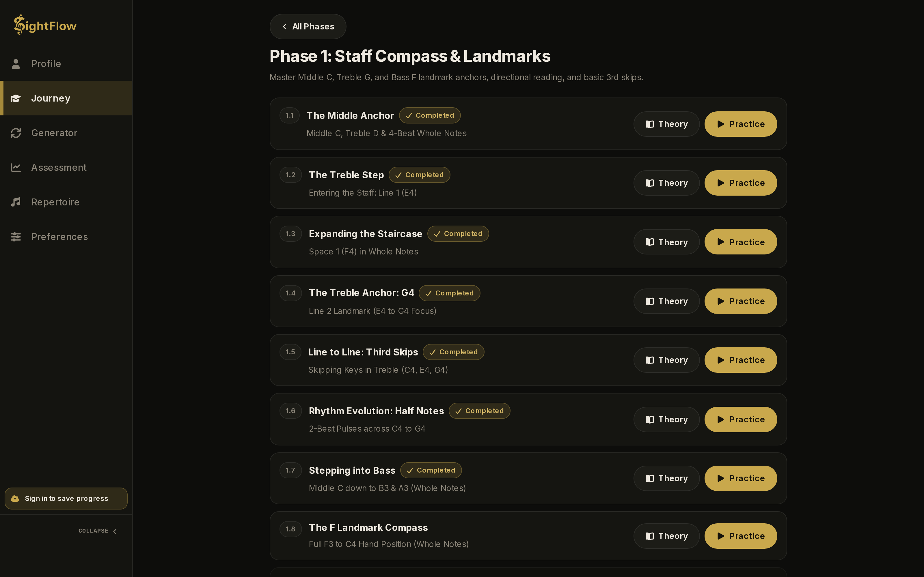Click the cloud upload icon beside Sign in
Image resolution: width=924 pixels, height=577 pixels.
pyautogui.click(x=15, y=499)
